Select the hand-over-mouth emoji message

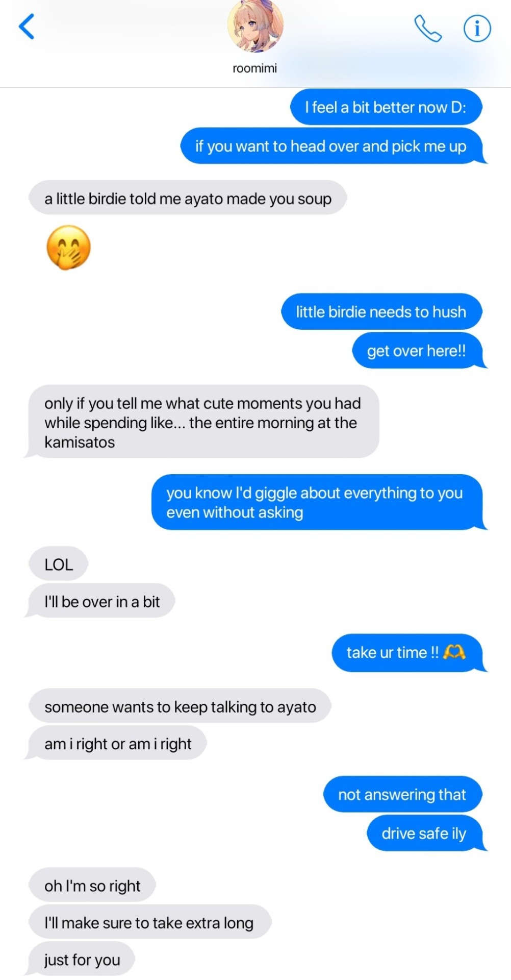[x=68, y=248]
